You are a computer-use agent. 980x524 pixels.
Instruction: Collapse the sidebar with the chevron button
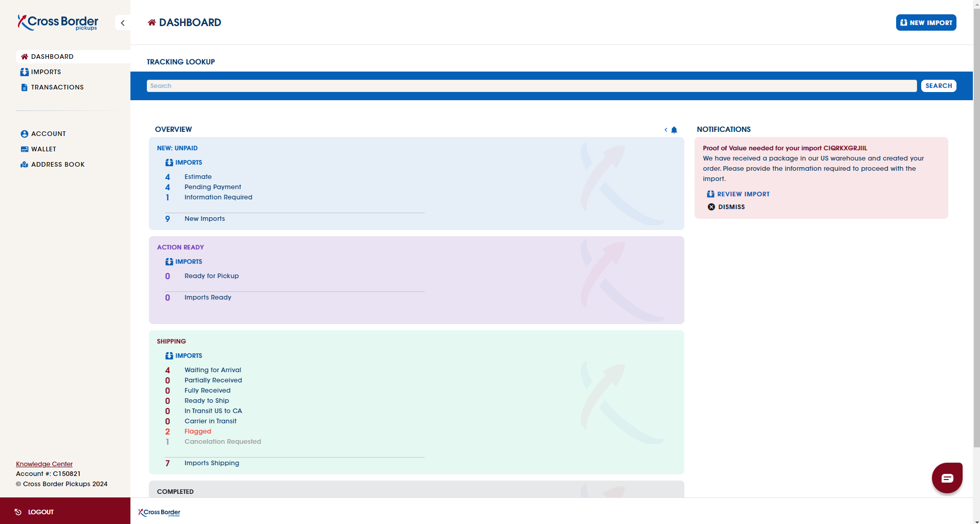pos(123,22)
